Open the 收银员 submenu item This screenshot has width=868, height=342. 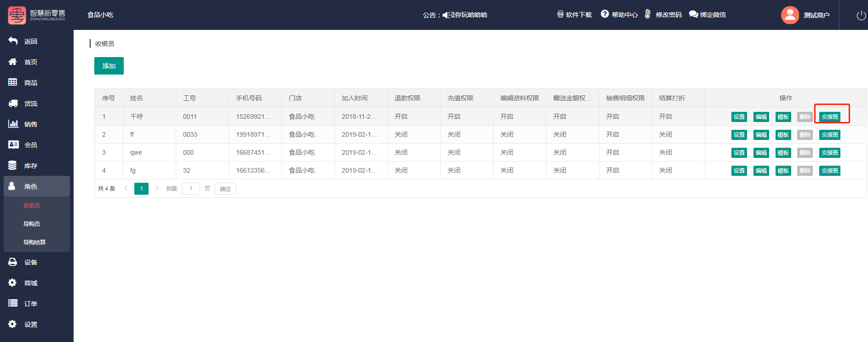click(x=32, y=205)
